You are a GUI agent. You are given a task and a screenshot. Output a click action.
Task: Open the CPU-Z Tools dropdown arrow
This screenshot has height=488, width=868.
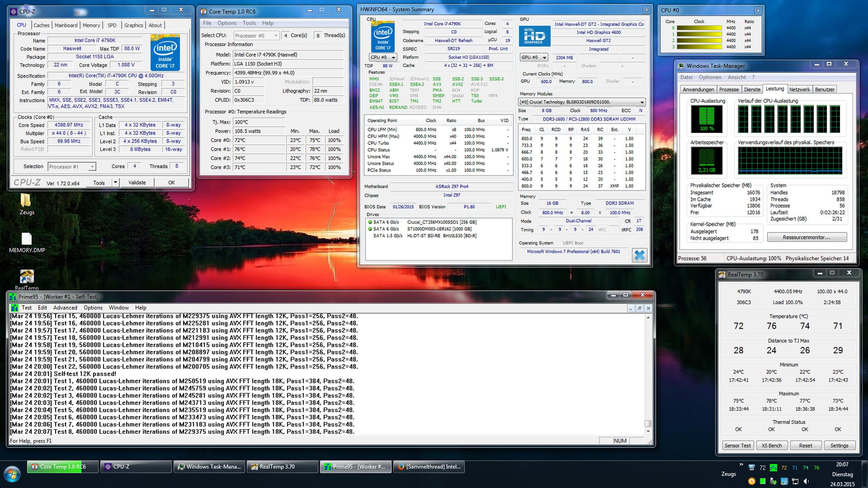(115, 183)
